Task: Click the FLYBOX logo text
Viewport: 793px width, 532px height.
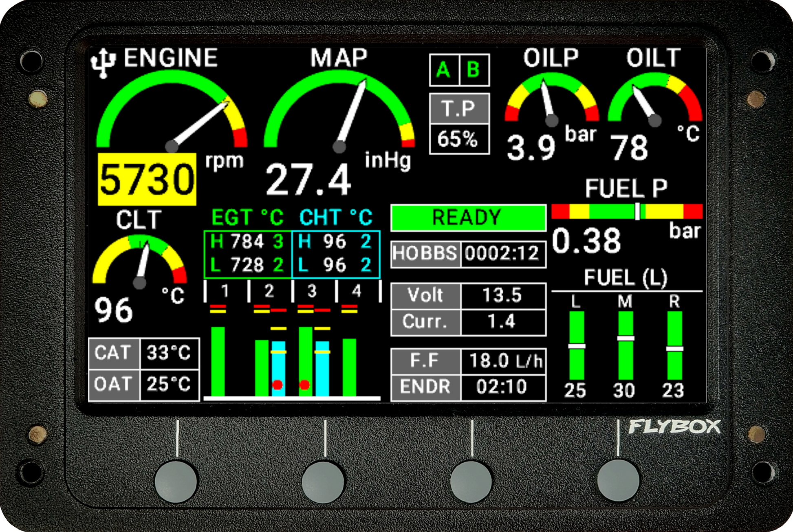Action: [674, 427]
